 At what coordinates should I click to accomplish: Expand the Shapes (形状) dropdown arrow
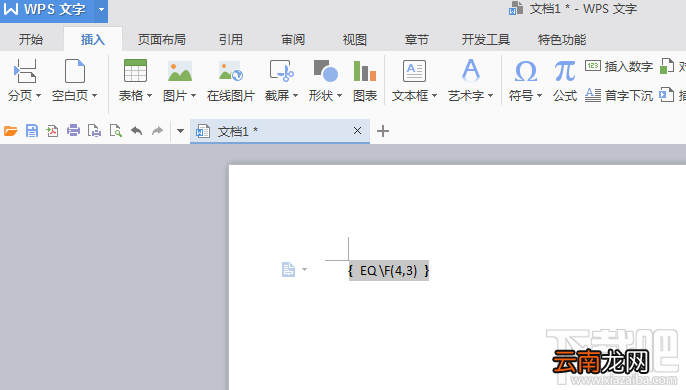pos(340,95)
